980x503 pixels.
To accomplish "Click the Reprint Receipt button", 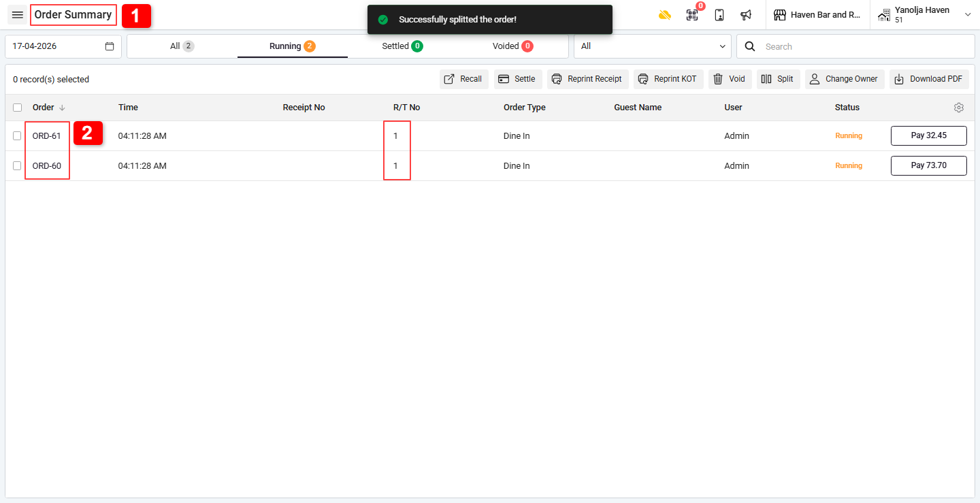I will [x=588, y=79].
